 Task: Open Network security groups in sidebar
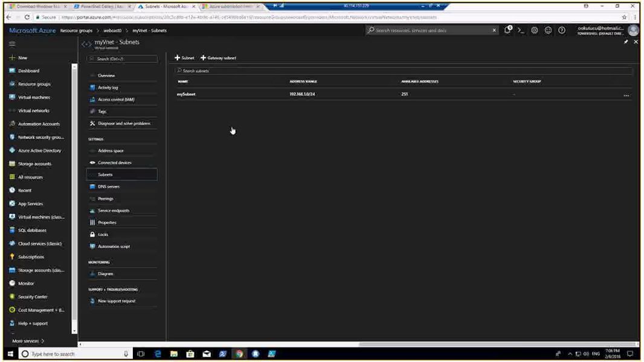click(x=40, y=138)
